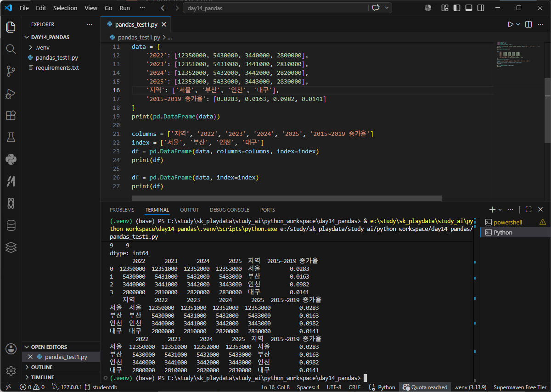Switch to the DEBUG CONSOLE tab
Viewport: 551px width, 392px height.
click(x=230, y=210)
